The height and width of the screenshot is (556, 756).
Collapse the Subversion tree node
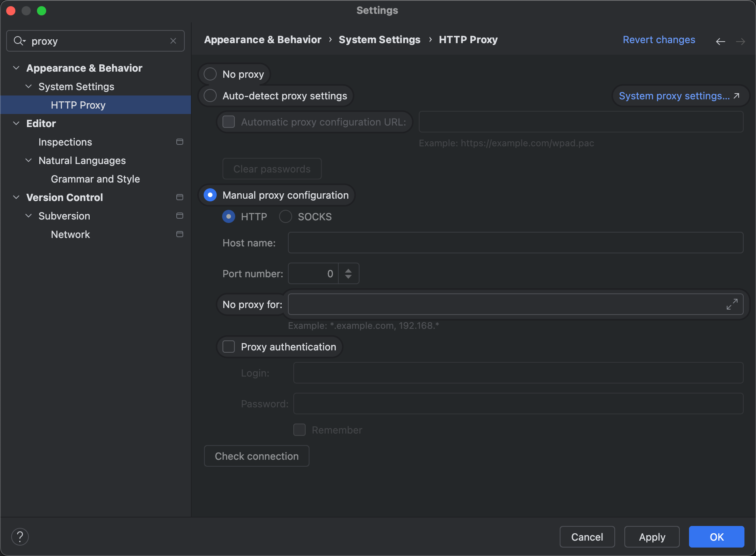coord(28,216)
